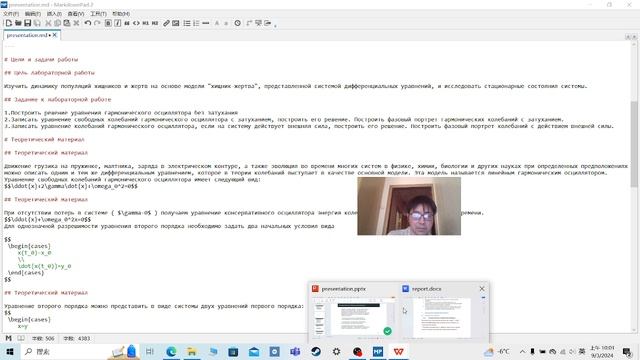Open Microsoft Teams from the taskbar
640x360 pixels.
[295, 351]
